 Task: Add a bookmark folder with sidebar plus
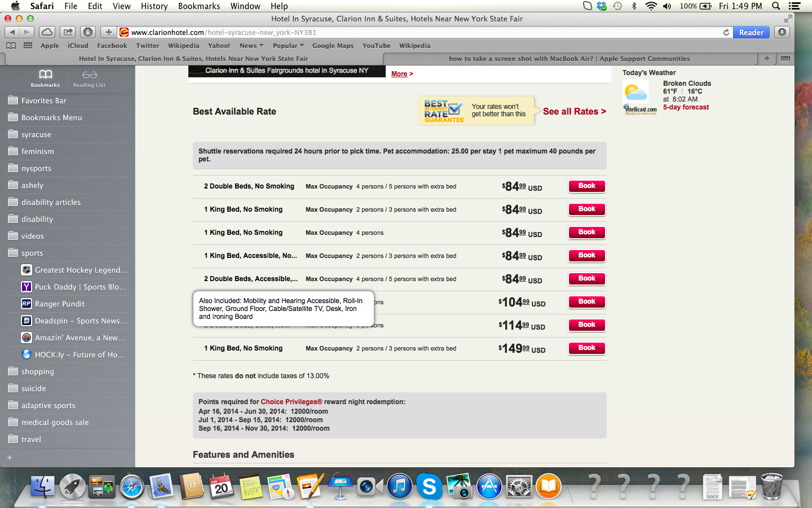click(x=10, y=458)
